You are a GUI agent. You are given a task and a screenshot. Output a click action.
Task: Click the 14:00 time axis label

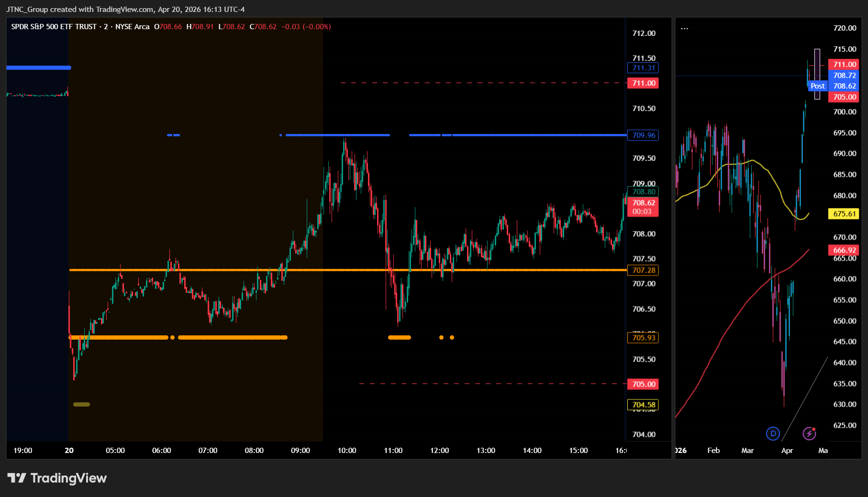click(x=532, y=451)
